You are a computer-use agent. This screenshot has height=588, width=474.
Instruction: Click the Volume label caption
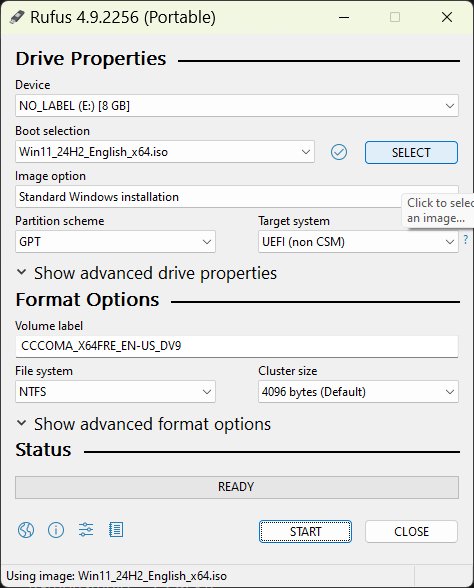pos(49,326)
